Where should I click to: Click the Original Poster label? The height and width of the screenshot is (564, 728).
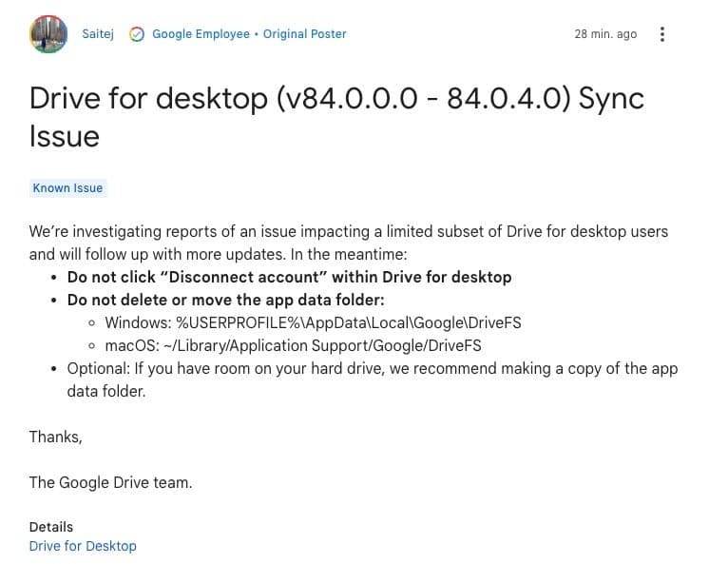tap(305, 34)
